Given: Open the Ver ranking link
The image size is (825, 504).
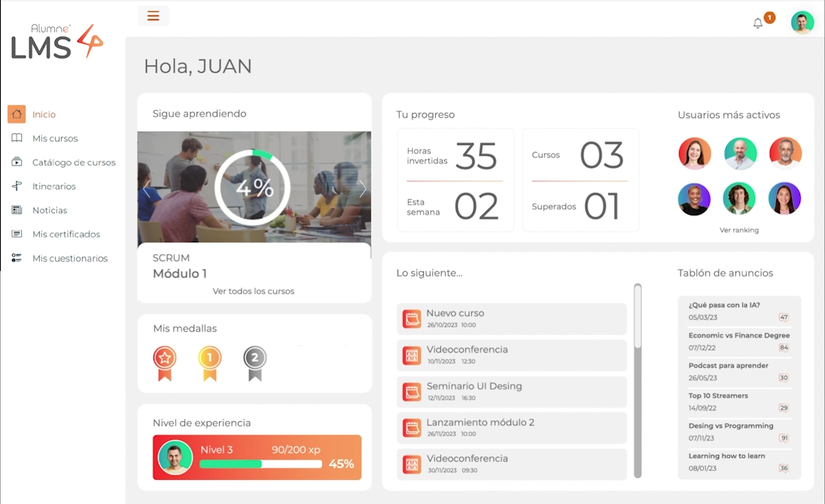Looking at the screenshot, I should (738, 230).
